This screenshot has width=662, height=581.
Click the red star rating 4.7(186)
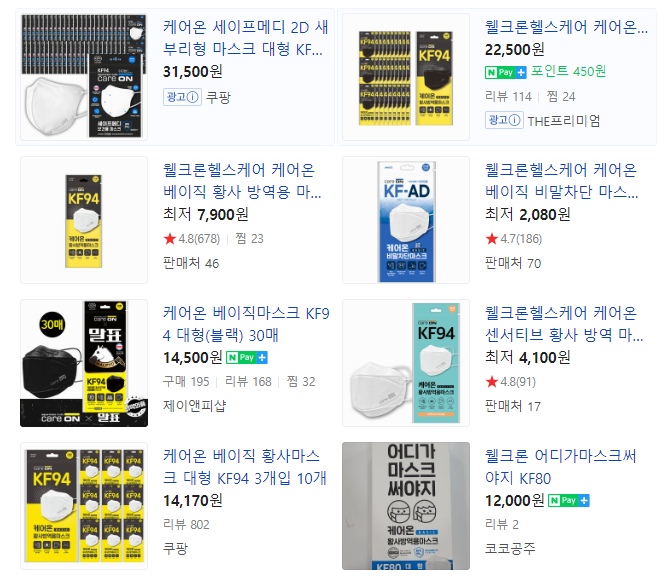coord(514,239)
